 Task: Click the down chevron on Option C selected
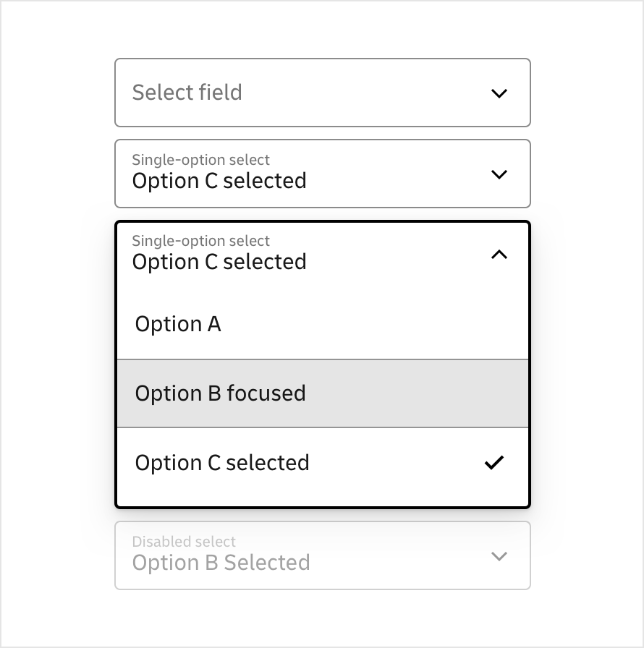click(498, 174)
